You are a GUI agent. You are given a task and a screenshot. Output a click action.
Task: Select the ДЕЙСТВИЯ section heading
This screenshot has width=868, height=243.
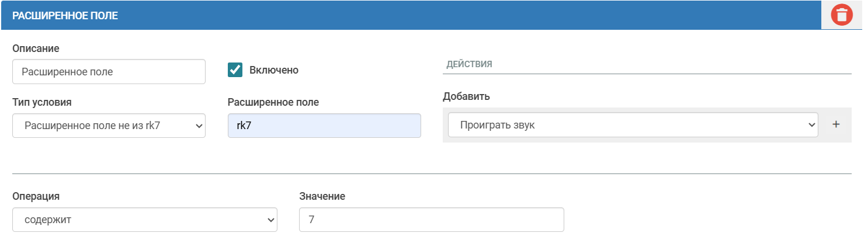tap(469, 64)
